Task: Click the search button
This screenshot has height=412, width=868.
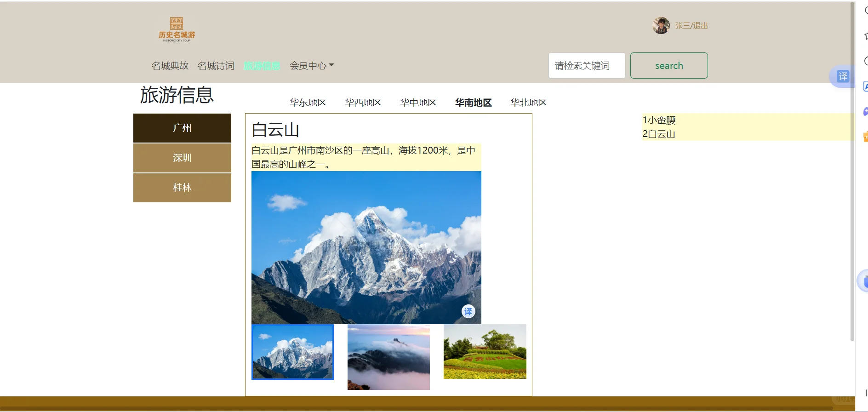Action: pos(669,65)
